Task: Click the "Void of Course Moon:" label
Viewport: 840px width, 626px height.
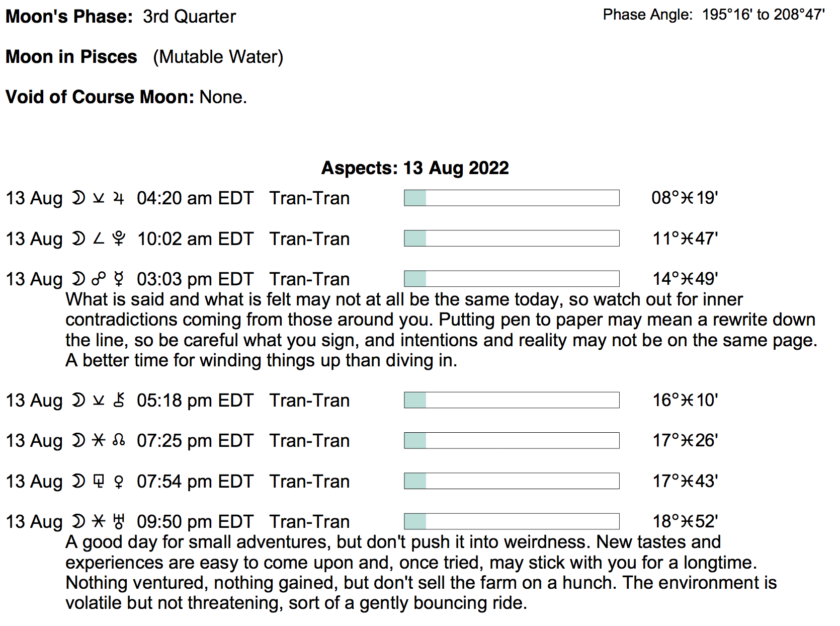Action: (x=100, y=97)
